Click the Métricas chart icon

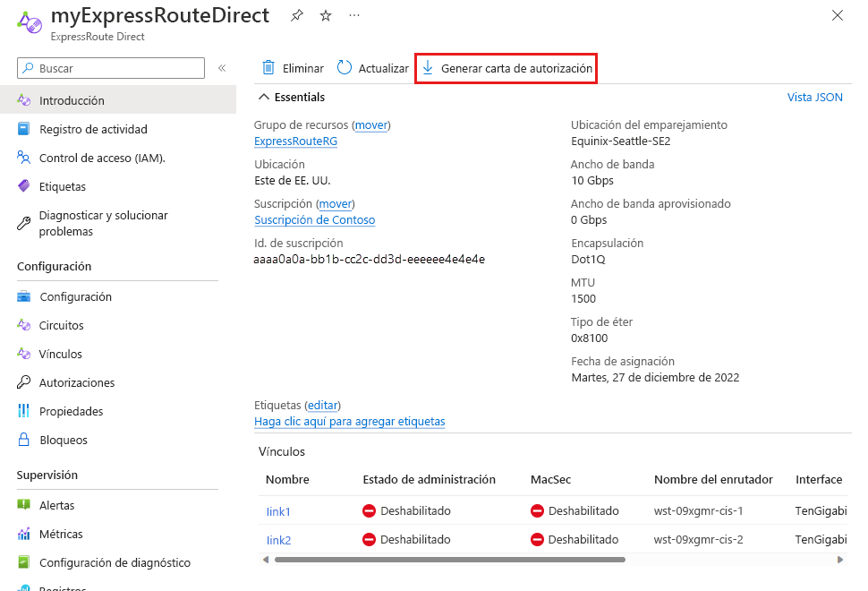click(24, 534)
